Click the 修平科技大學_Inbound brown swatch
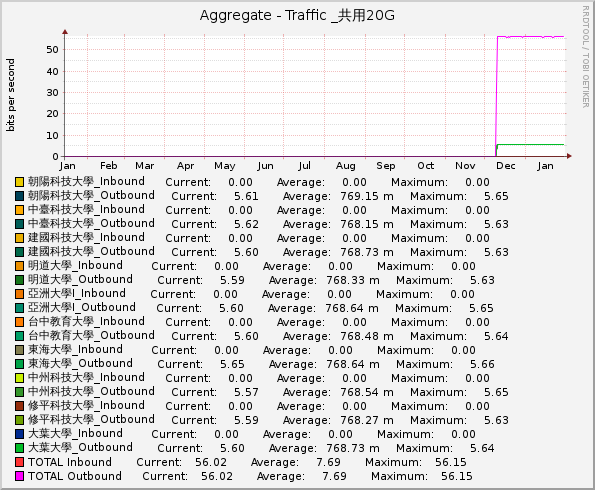Viewport: 595px width, 490px height. point(19,406)
